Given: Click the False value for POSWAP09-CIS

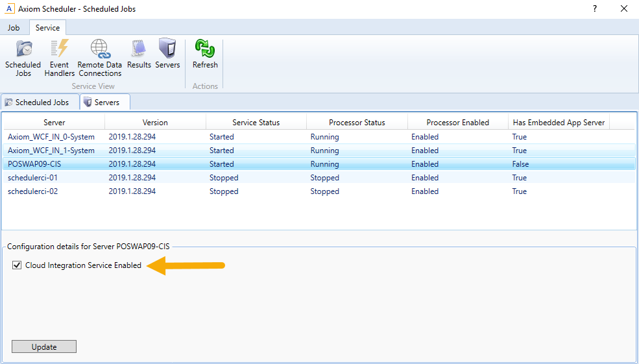Looking at the screenshot, I should point(520,164).
